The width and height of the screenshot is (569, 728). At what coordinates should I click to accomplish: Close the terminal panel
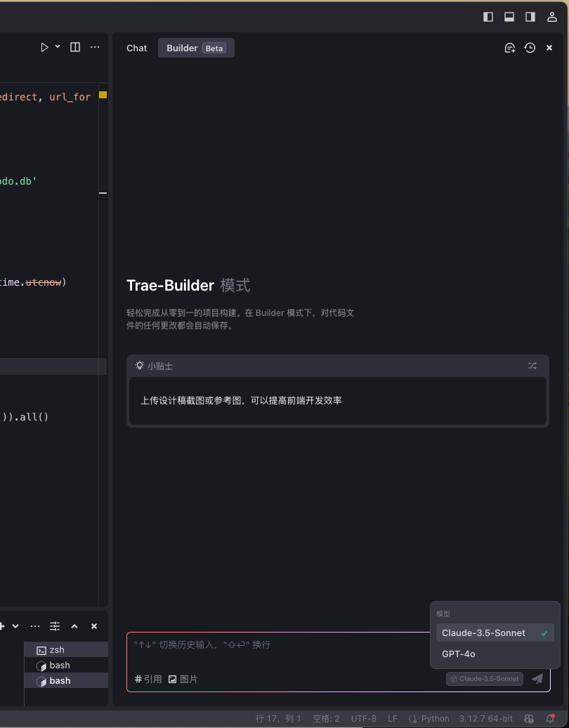click(x=94, y=626)
